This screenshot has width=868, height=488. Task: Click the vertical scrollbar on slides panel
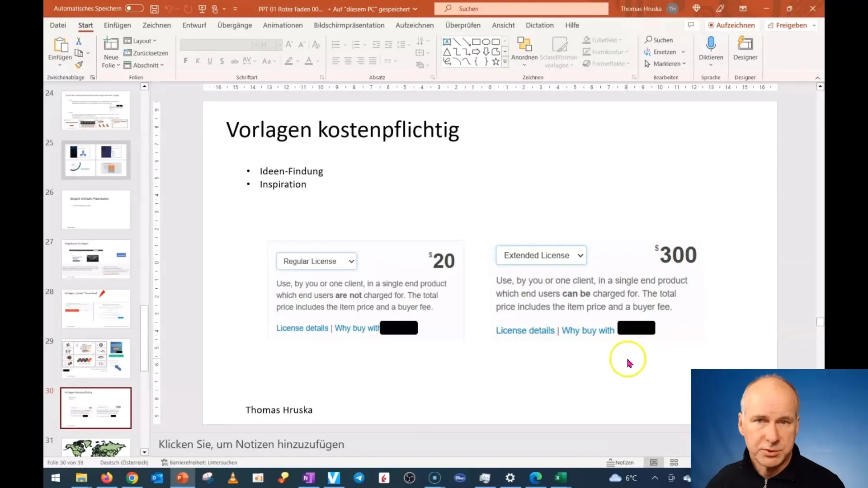(144, 310)
